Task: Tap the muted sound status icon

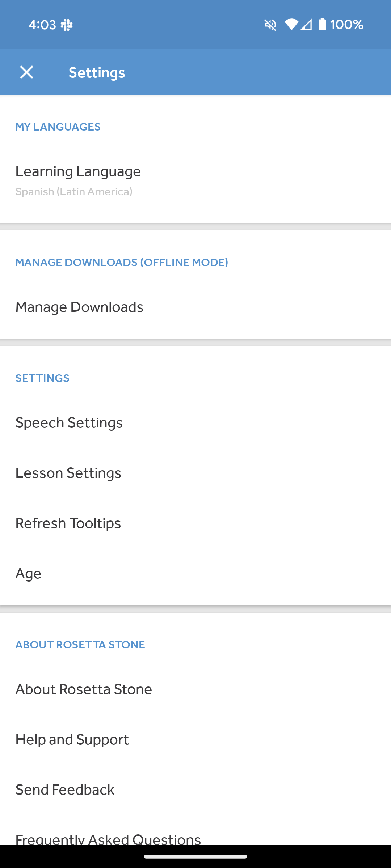Action: [270, 25]
